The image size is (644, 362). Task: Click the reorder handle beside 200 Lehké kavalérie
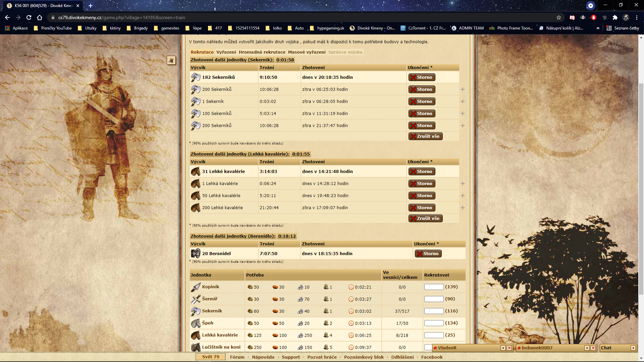pos(463,208)
